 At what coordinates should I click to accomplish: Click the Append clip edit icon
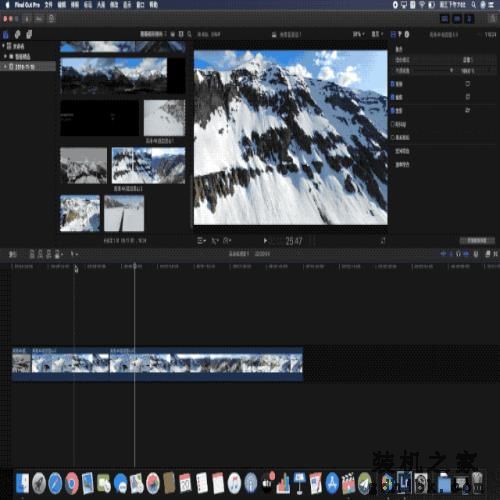(48, 254)
